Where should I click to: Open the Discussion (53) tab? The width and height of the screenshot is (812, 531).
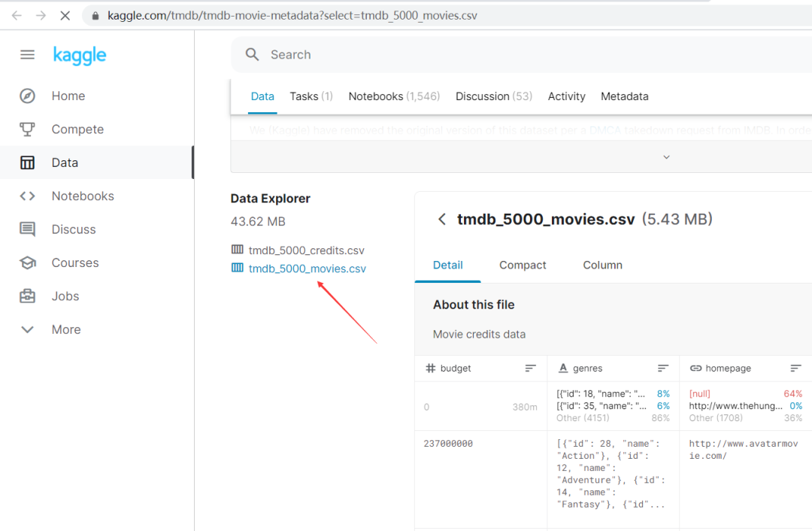(494, 96)
